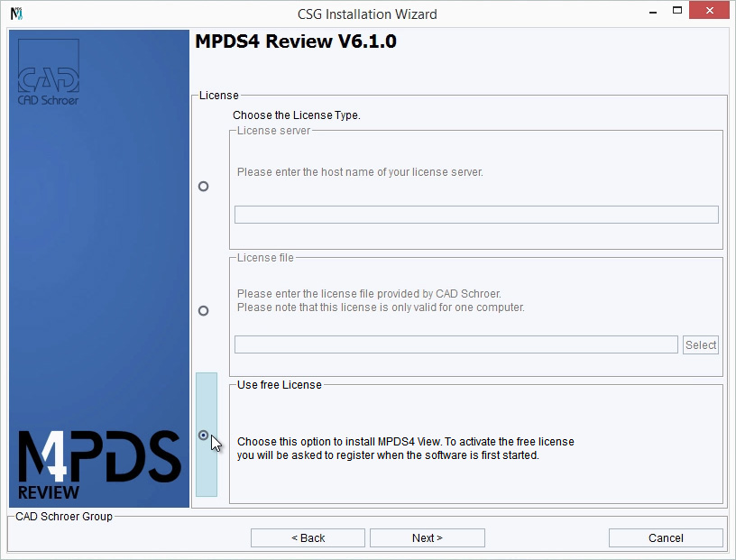Select the Use free License radio button

[203, 436]
